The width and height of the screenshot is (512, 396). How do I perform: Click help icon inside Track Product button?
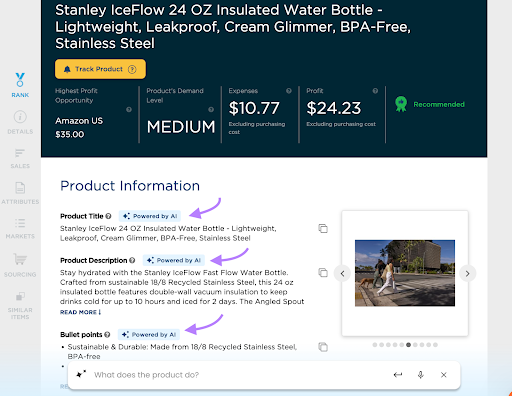tap(132, 69)
